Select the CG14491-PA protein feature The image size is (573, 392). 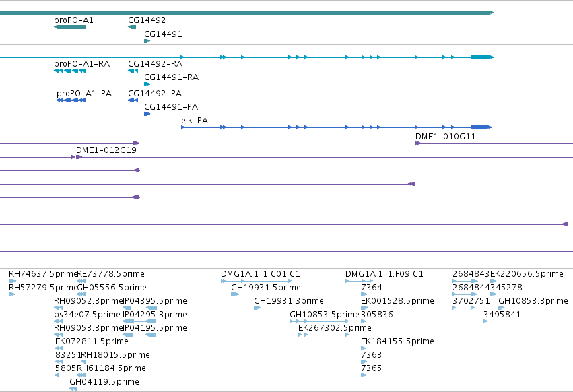click(x=171, y=107)
